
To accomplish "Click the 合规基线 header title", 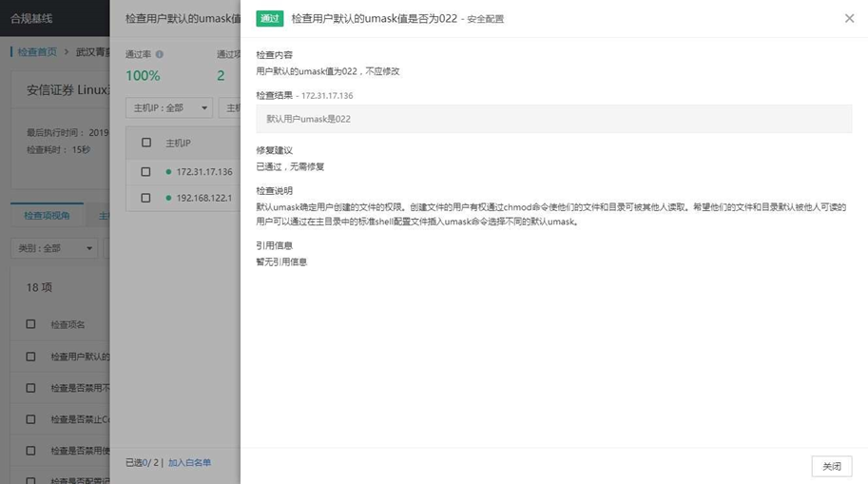I will pos(31,18).
